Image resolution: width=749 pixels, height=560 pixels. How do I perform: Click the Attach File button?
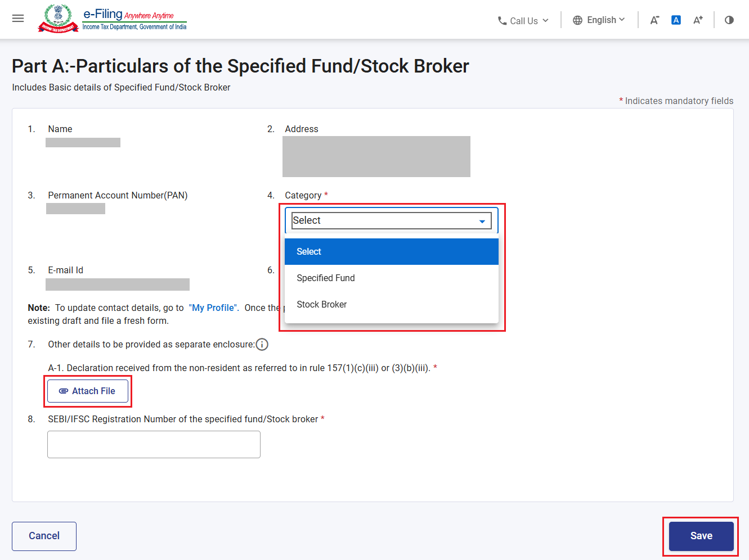coord(88,391)
